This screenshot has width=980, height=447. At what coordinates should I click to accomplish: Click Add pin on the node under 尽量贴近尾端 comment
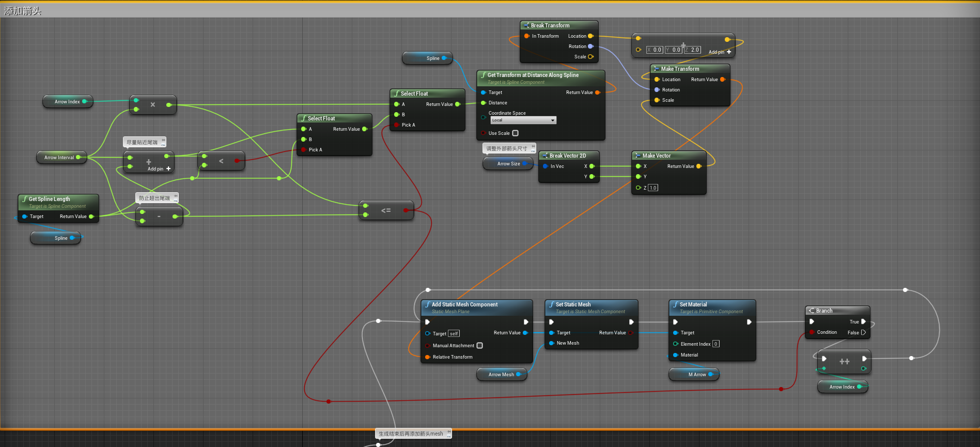point(159,169)
